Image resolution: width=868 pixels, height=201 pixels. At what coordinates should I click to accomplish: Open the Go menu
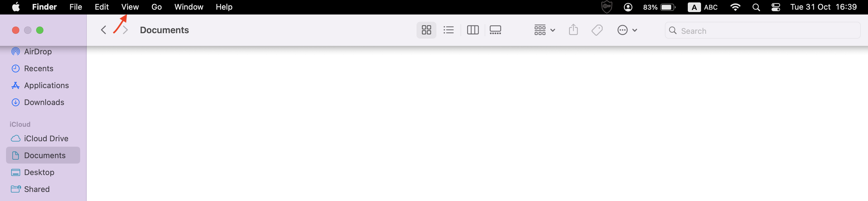[x=156, y=7]
